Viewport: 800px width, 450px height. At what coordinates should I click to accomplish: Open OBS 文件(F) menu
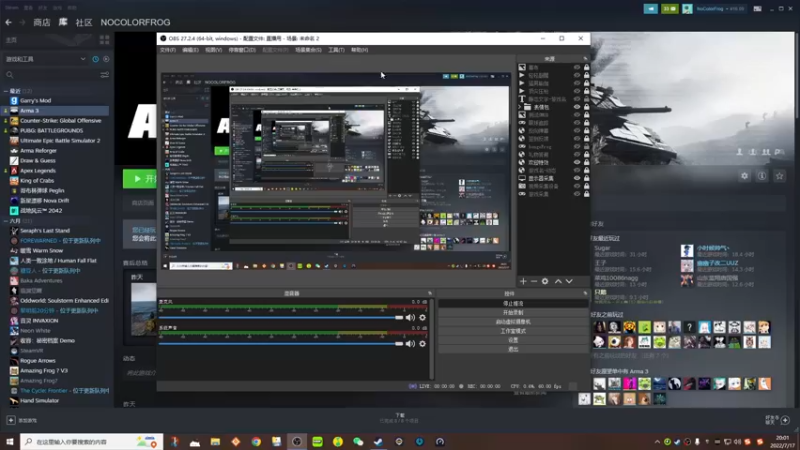click(168, 50)
